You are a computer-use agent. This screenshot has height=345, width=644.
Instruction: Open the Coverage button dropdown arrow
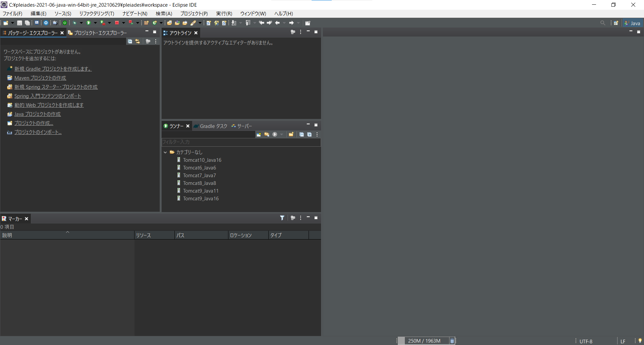point(109,23)
